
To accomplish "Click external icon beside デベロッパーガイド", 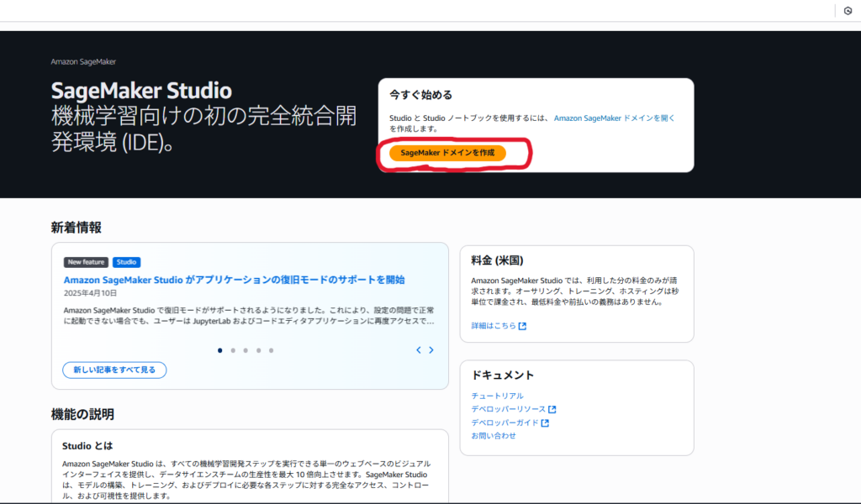I will click(545, 423).
